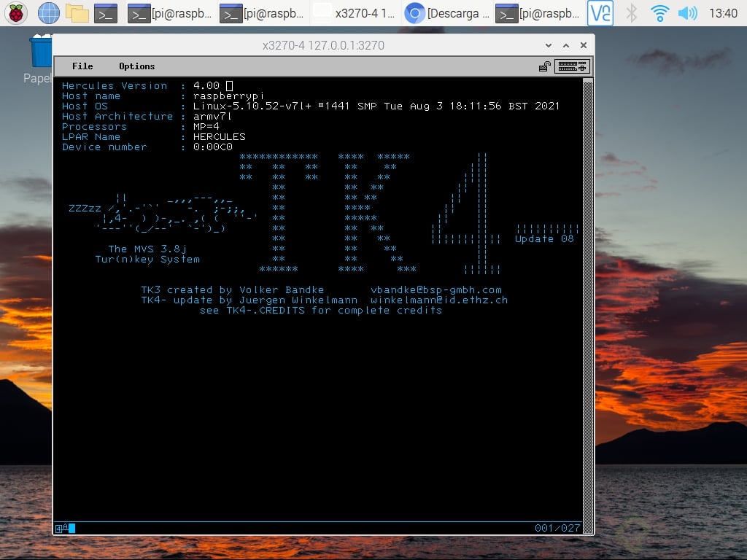Image resolution: width=747 pixels, height=560 pixels.
Task: Click the Bluetooth tray icon
Action: coord(630,12)
